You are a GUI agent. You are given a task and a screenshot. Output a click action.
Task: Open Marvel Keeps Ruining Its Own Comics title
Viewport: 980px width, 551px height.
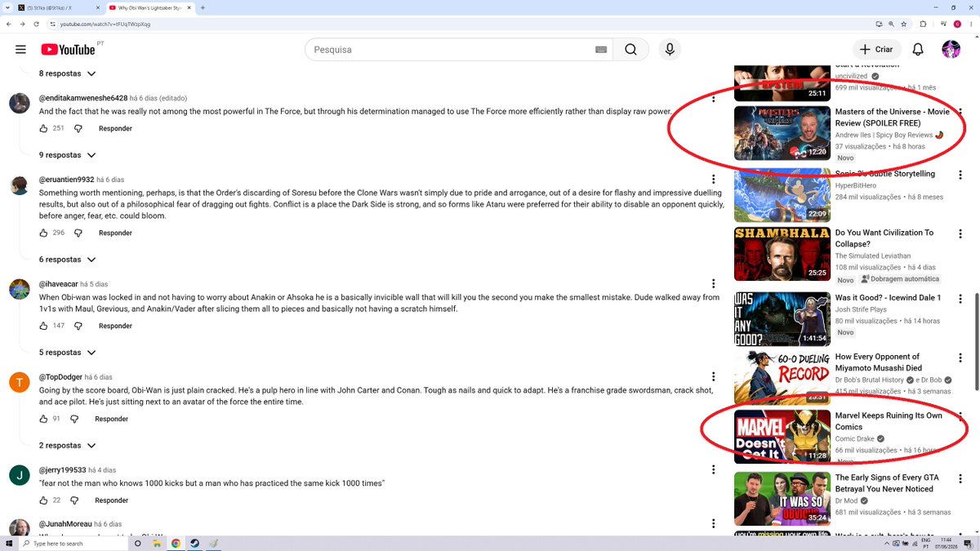(889, 421)
